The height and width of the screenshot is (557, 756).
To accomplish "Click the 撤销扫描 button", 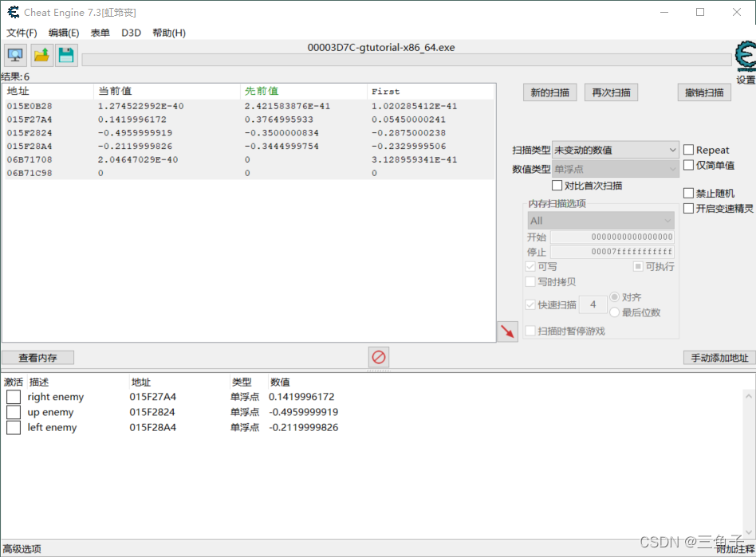I will pos(704,92).
